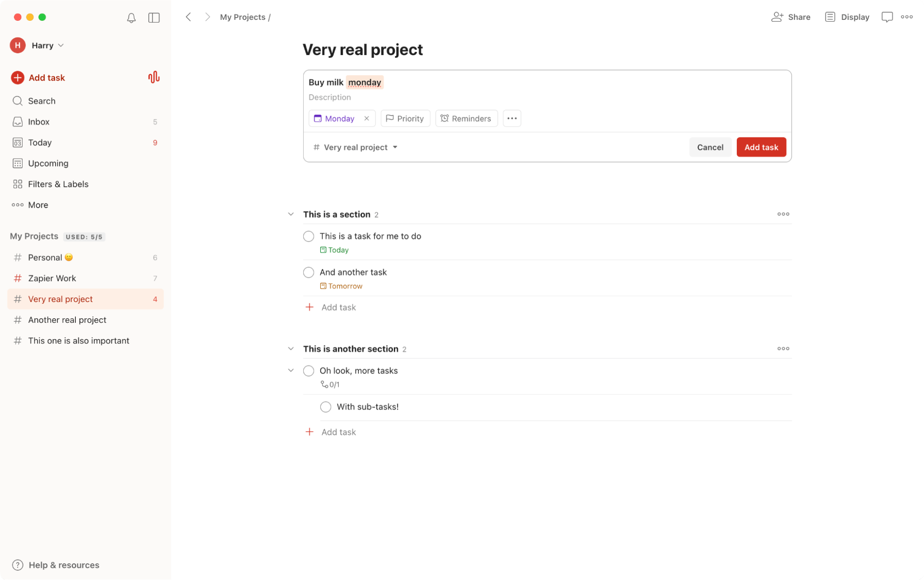
Task: Click the Description field of the new task
Action: pos(330,97)
